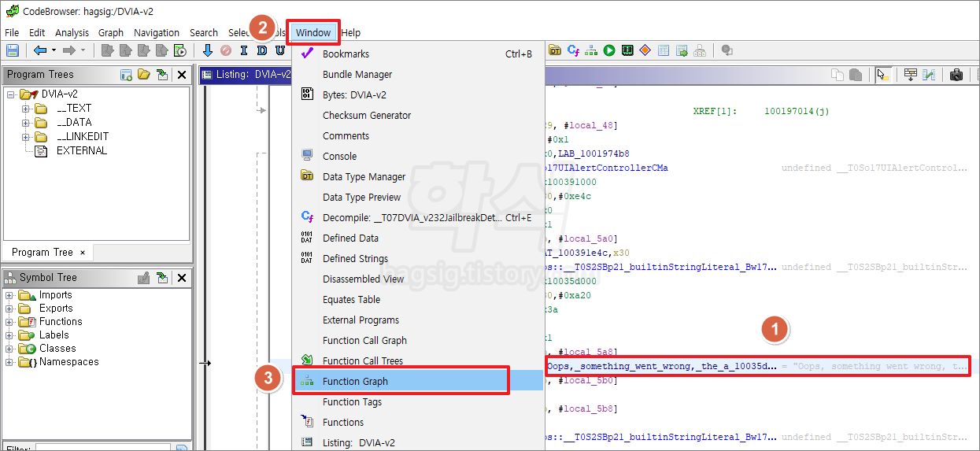
Task: Click the Listing diff view icon
Action: [x=929, y=75]
